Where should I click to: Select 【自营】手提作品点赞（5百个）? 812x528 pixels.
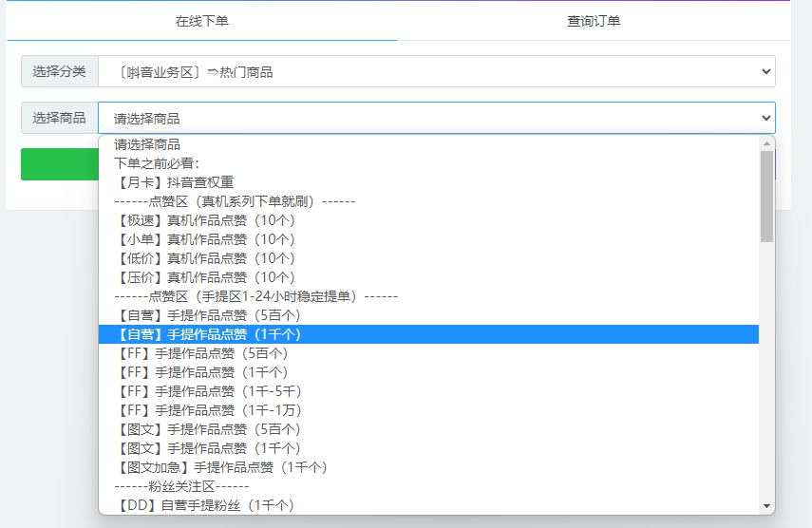(210, 315)
